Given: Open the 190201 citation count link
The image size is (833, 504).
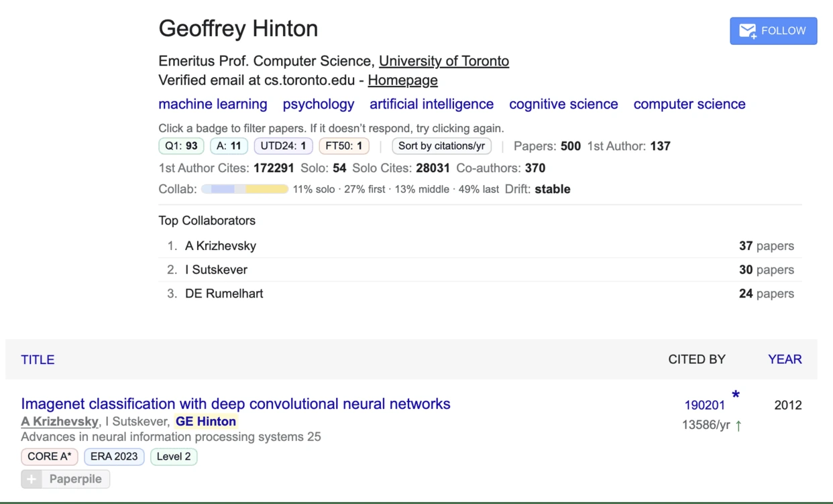Looking at the screenshot, I should coord(704,405).
